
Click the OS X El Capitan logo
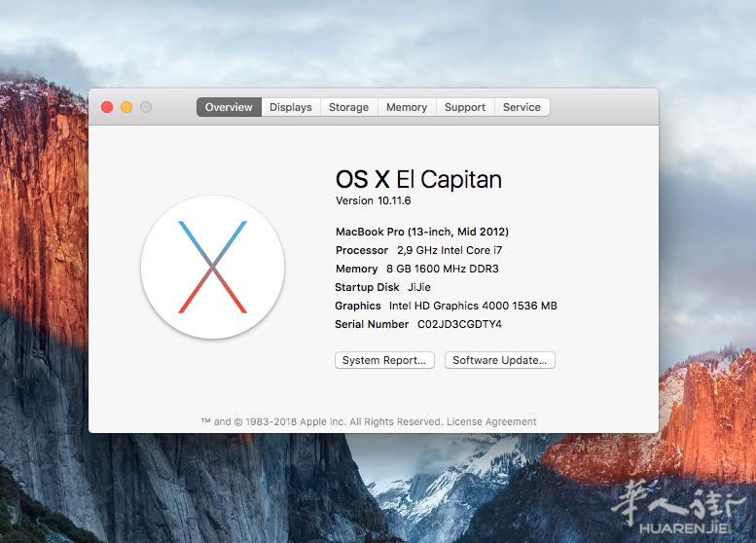(x=213, y=268)
